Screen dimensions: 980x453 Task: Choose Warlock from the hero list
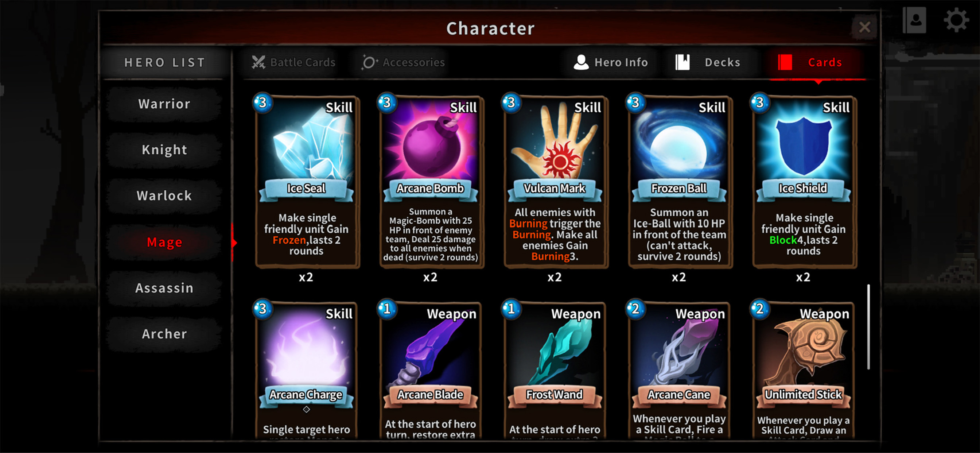pyautogui.click(x=164, y=195)
